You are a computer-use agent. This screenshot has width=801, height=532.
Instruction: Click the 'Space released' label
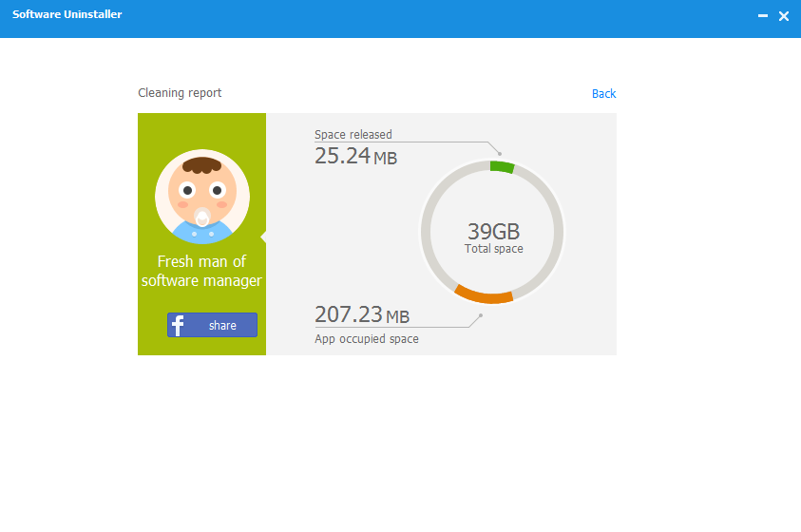pyautogui.click(x=353, y=134)
